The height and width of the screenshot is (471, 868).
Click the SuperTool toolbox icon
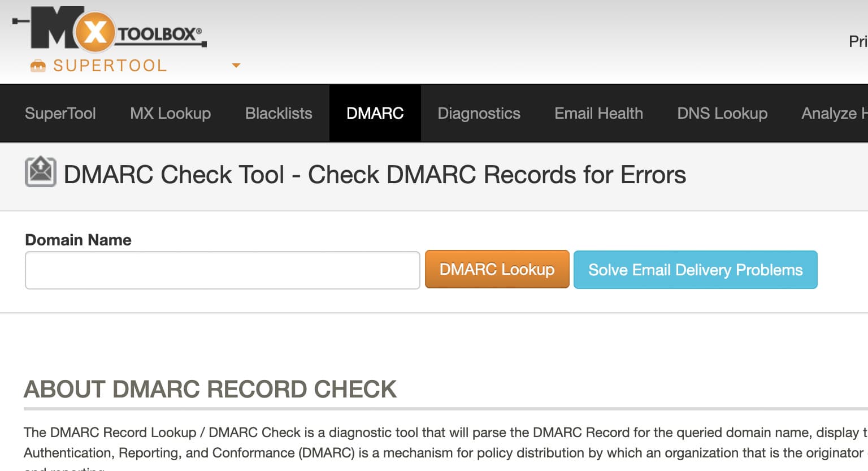(x=38, y=66)
